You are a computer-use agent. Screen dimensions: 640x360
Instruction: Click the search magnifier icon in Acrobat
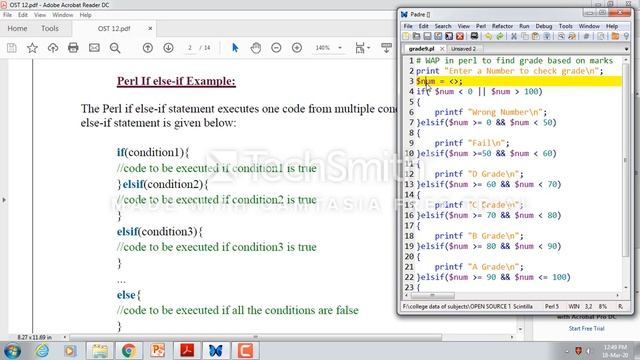(115, 48)
